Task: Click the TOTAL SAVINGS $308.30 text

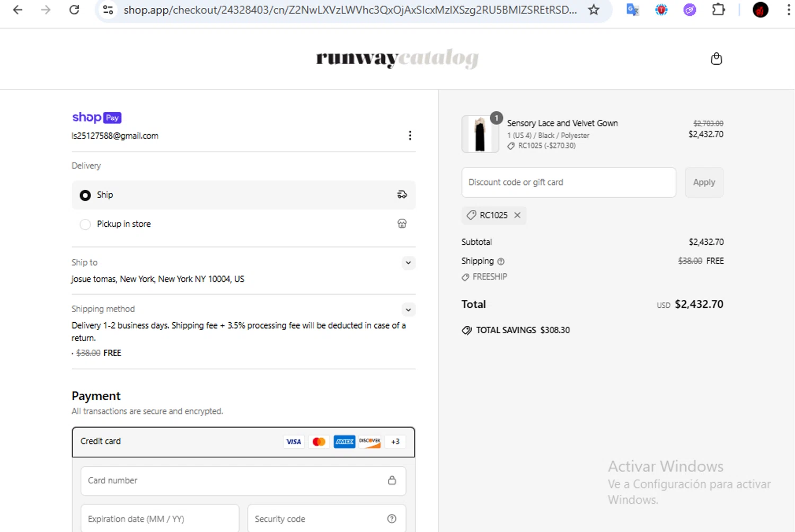Action: click(x=523, y=330)
